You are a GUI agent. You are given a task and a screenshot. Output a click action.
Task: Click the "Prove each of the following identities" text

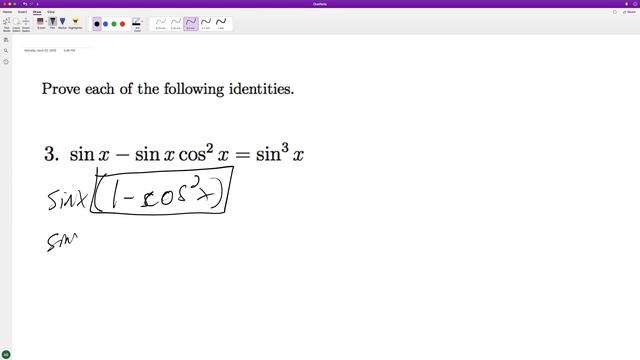pyautogui.click(x=168, y=89)
